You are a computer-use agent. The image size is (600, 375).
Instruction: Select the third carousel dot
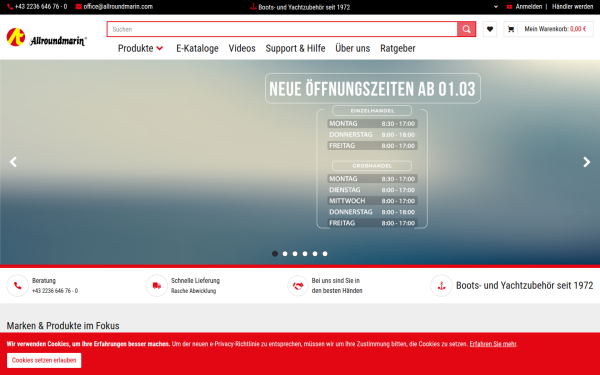pos(295,254)
